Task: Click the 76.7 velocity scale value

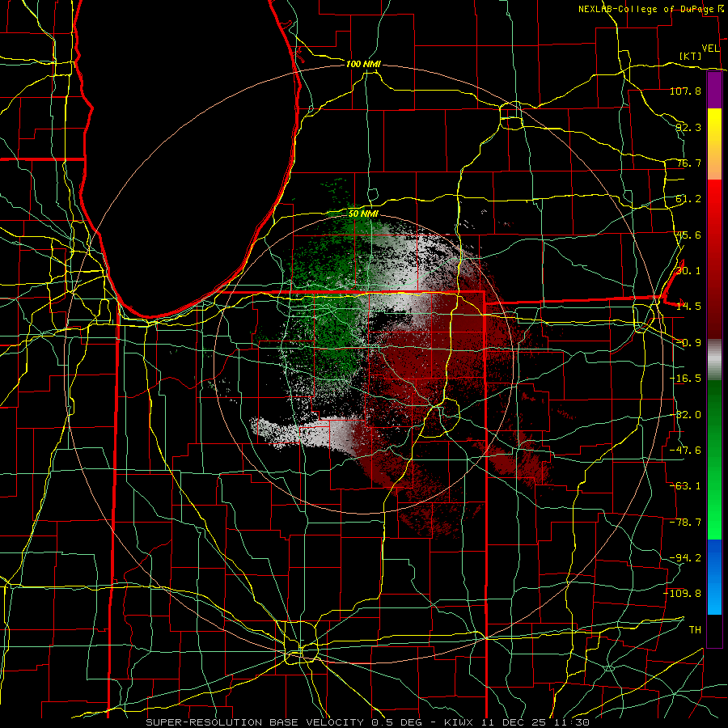Action: pyautogui.click(x=688, y=163)
